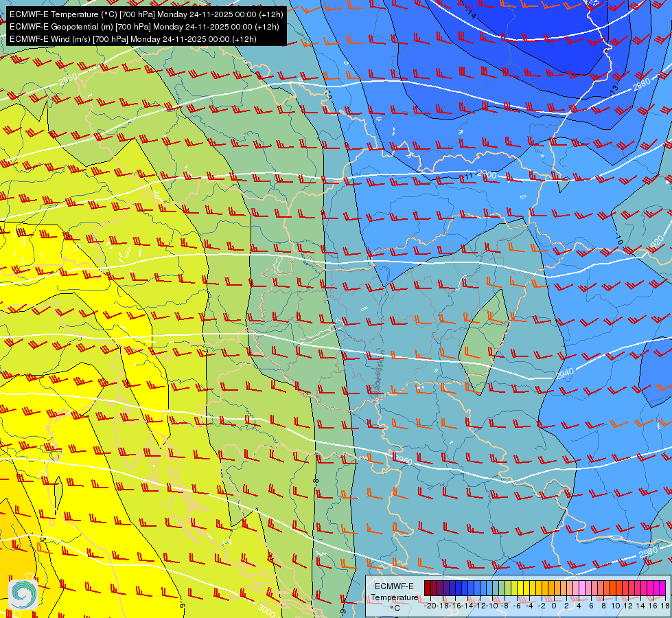672x618 pixels.
Task: Click the -20 tick label in the legend
Action: [x=430, y=606]
